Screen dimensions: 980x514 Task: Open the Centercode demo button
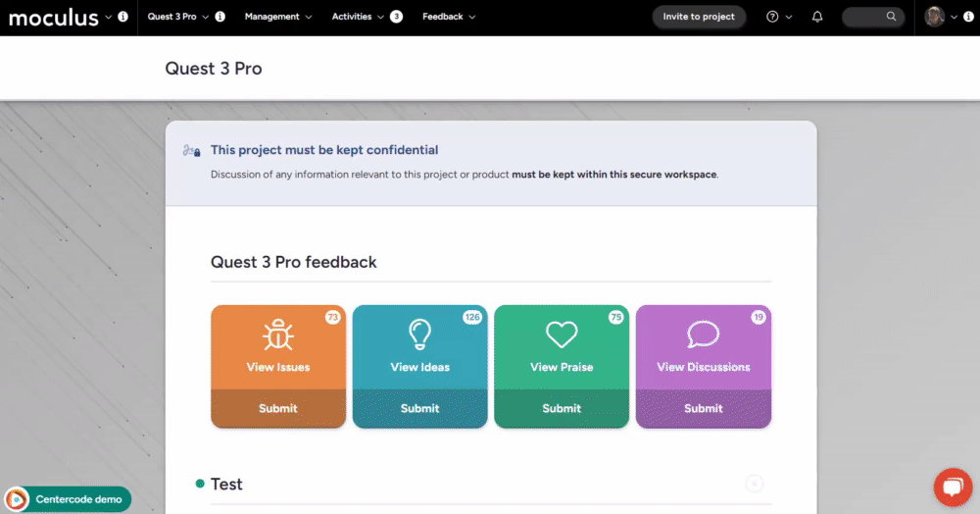point(68,499)
